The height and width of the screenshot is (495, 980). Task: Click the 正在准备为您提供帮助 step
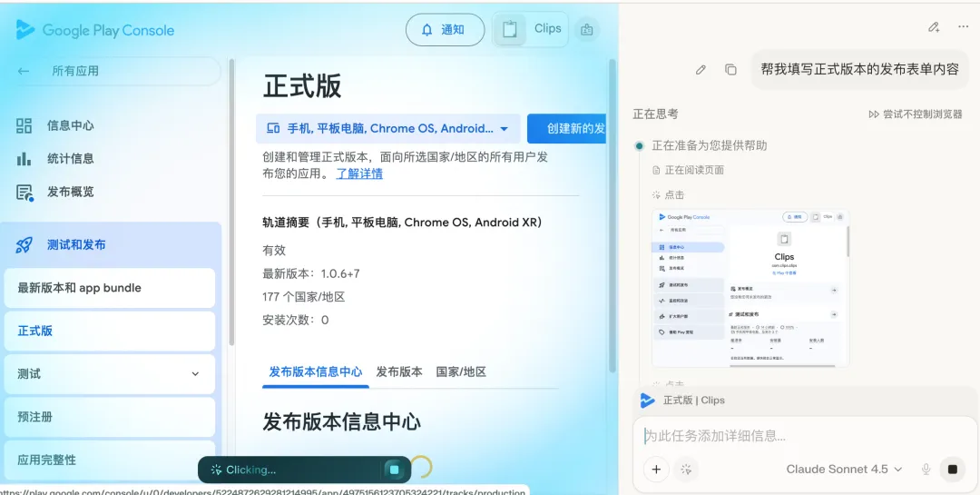(x=710, y=146)
